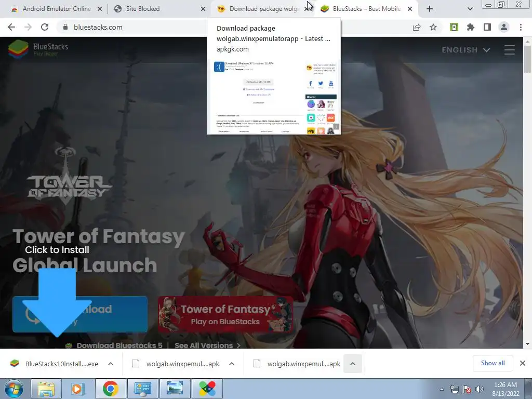Screen dimensions: 532x399
Task: Share this page icon in address bar
Action: 417,27
